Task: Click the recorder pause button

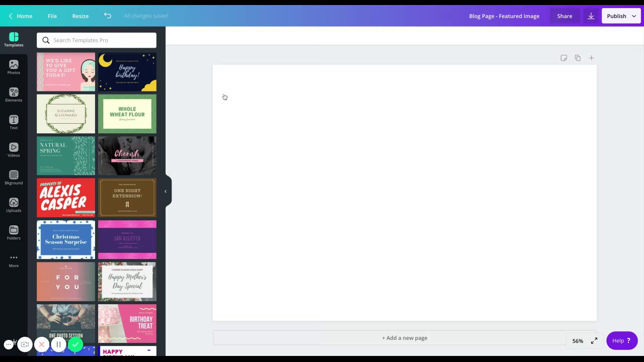Action: [58, 344]
